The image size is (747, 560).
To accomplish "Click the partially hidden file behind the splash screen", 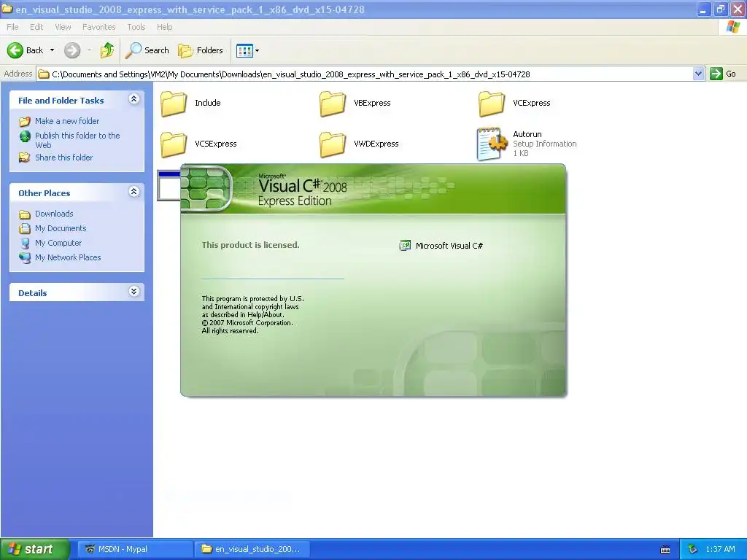I will click(x=169, y=185).
